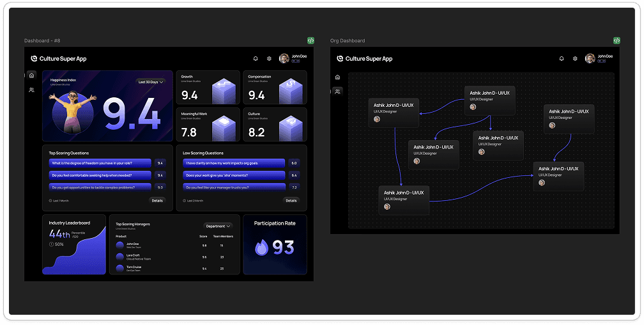Click the 9.0 score badge in Top Scoring Questions

(x=160, y=187)
